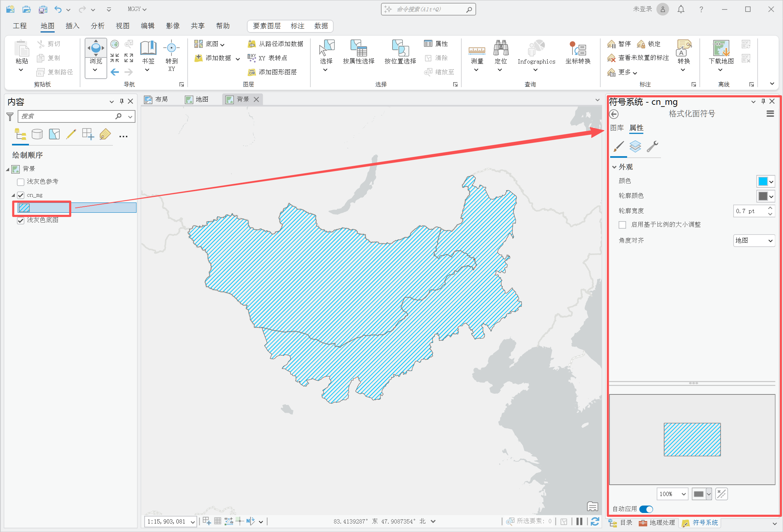Open the 角度对齐 dropdown set to 地图

754,241
